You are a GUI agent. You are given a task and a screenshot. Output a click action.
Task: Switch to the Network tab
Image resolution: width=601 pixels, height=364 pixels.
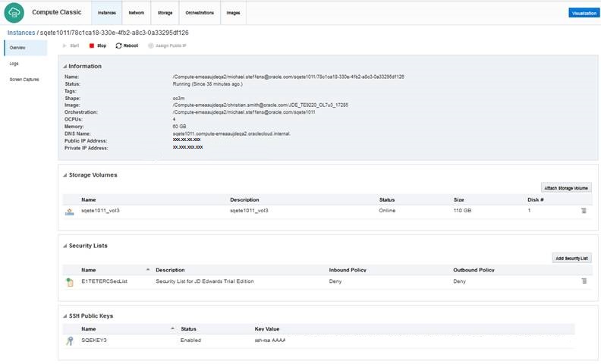136,13
